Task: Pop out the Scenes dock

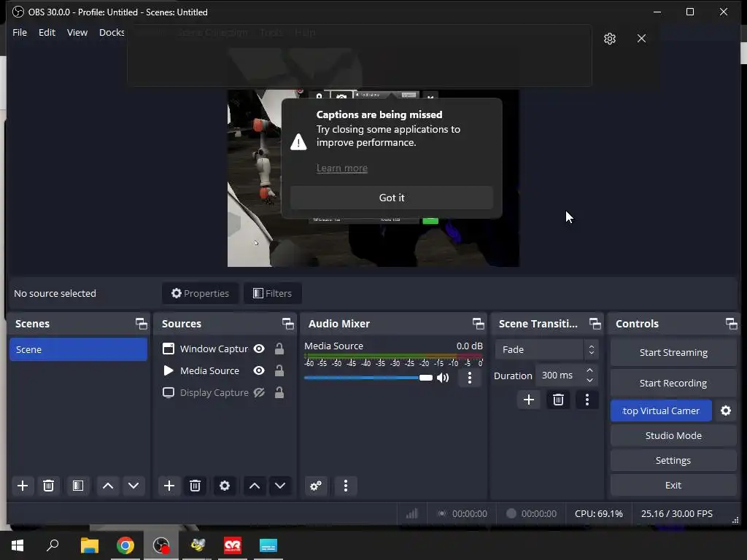Action: (x=142, y=324)
